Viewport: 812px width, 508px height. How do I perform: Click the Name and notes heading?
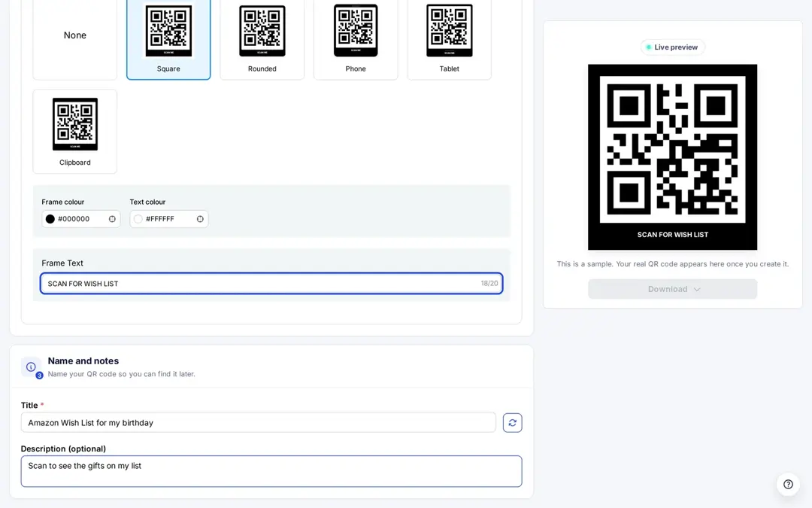(x=83, y=360)
